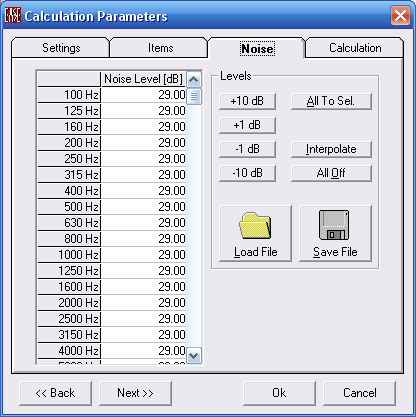Click the 500 Hz noise level cell
The height and width of the screenshot is (417, 416).
click(143, 207)
